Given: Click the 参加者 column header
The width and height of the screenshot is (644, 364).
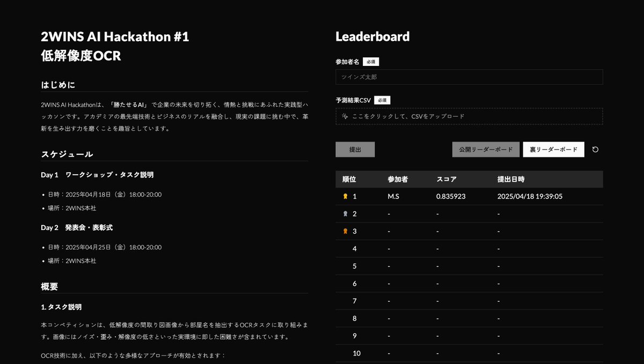Looking at the screenshot, I should click(x=398, y=179).
